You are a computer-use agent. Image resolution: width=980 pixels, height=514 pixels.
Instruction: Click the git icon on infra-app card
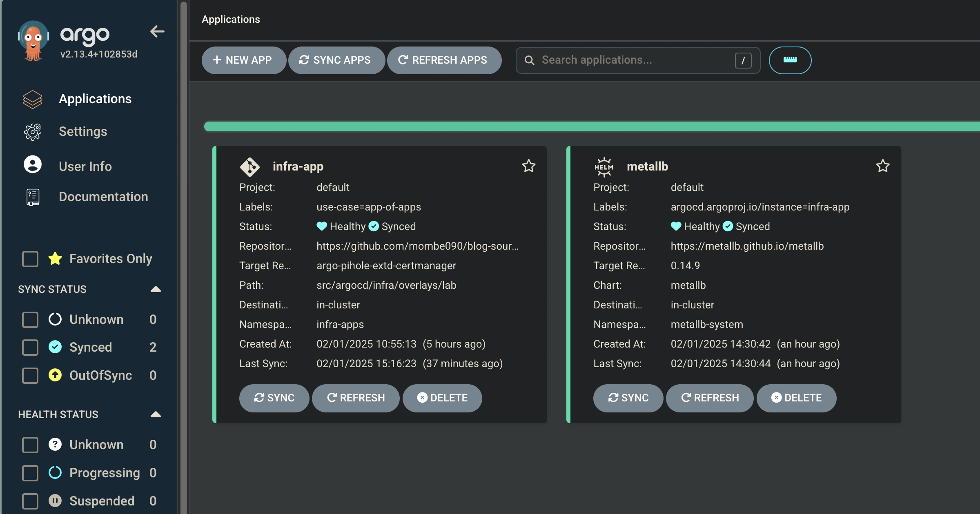click(249, 166)
